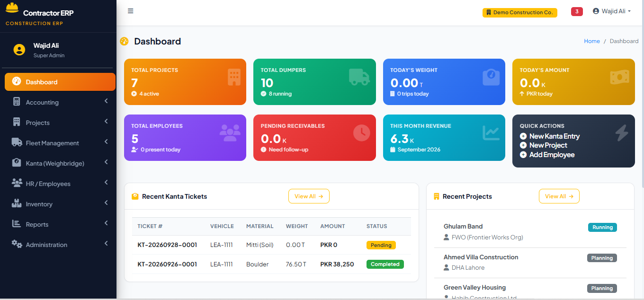Click the hamburger menu toggle icon
This screenshot has width=644, height=300.
click(131, 11)
